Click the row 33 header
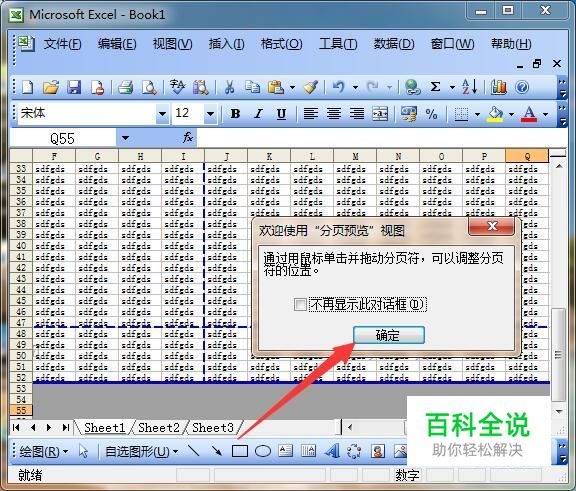The image size is (576, 491). pyautogui.click(x=21, y=169)
